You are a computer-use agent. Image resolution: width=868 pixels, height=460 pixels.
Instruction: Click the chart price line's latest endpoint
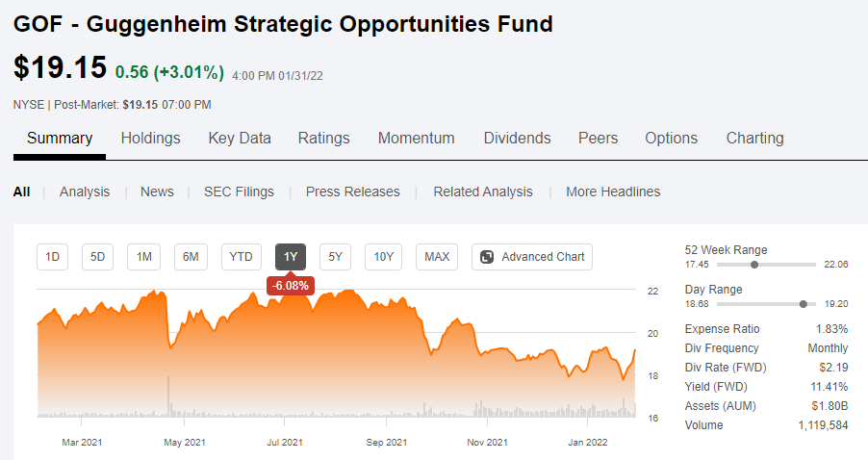(x=635, y=350)
